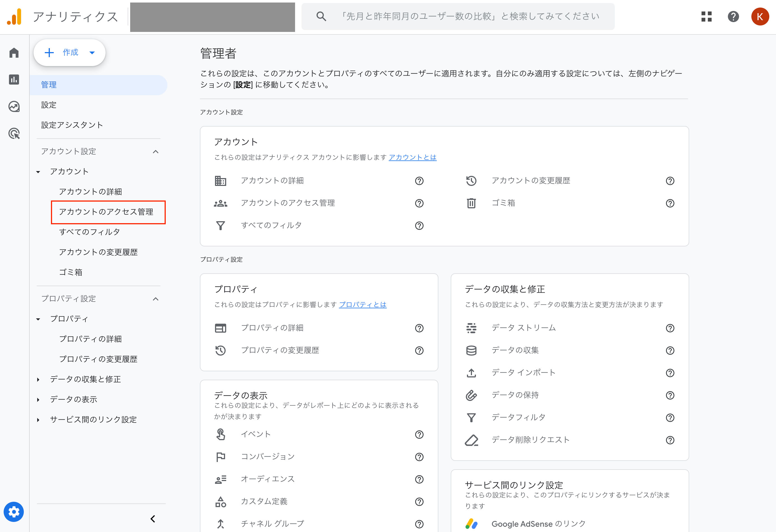
Task: Collapse the プロパティ tree node
Action: click(x=38, y=319)
